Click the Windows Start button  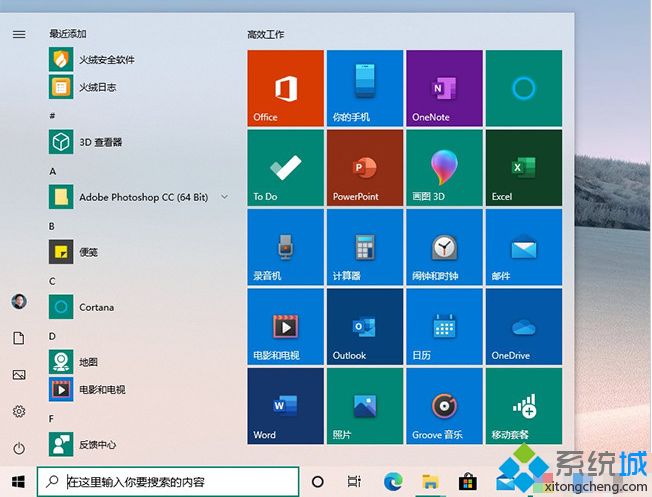[18, 482]
